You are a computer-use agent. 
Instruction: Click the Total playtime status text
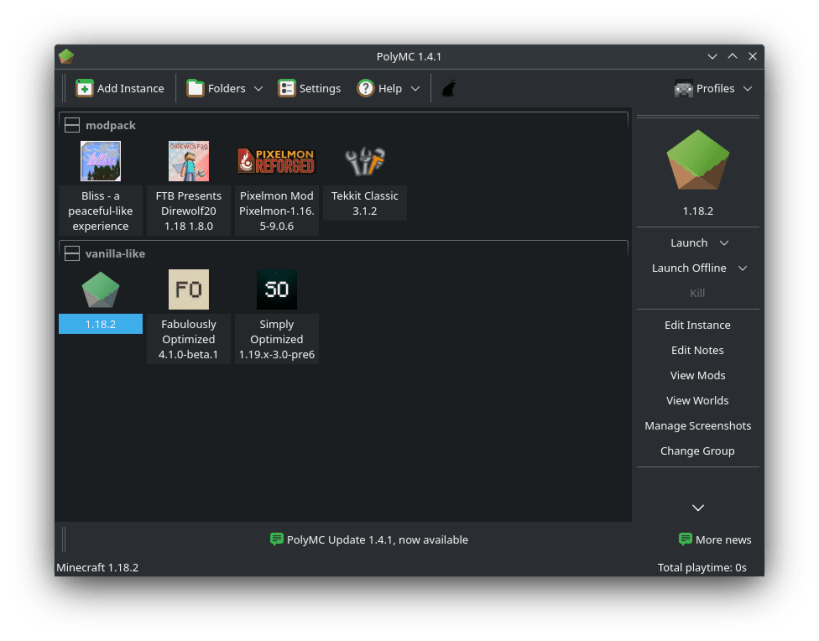(702, 567)
